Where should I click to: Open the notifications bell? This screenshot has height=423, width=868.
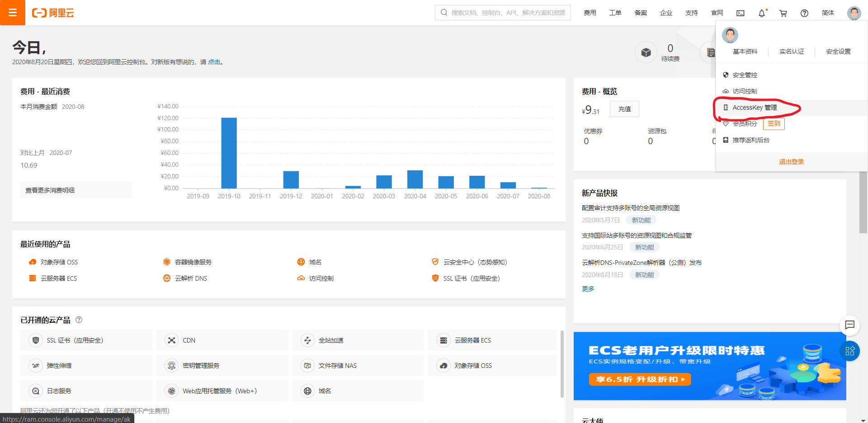762,13
